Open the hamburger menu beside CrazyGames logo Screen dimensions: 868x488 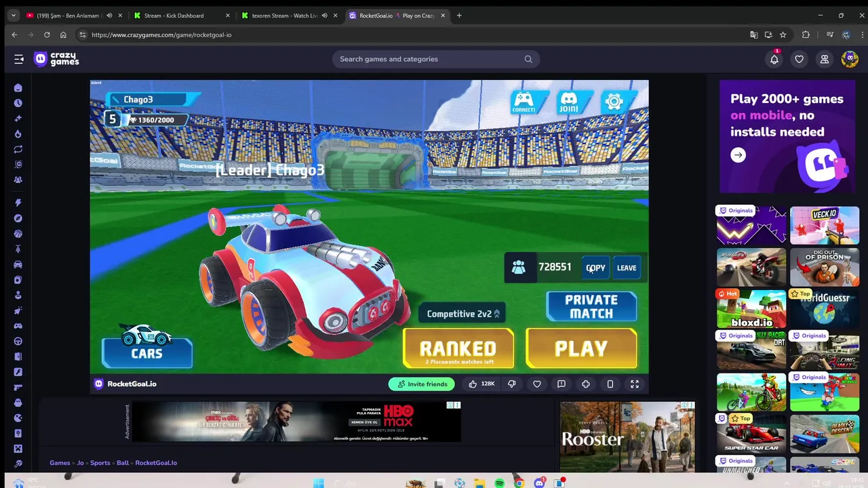coord(19,59)
